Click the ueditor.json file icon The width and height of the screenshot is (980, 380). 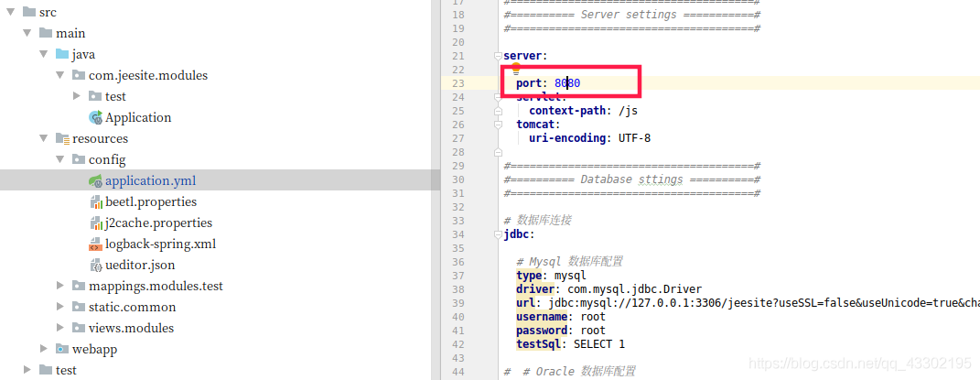tap(96, 265)
